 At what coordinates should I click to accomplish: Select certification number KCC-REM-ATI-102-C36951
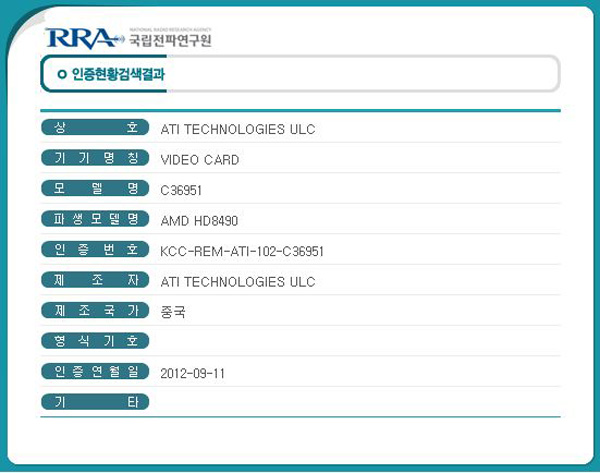coord(242,251)
